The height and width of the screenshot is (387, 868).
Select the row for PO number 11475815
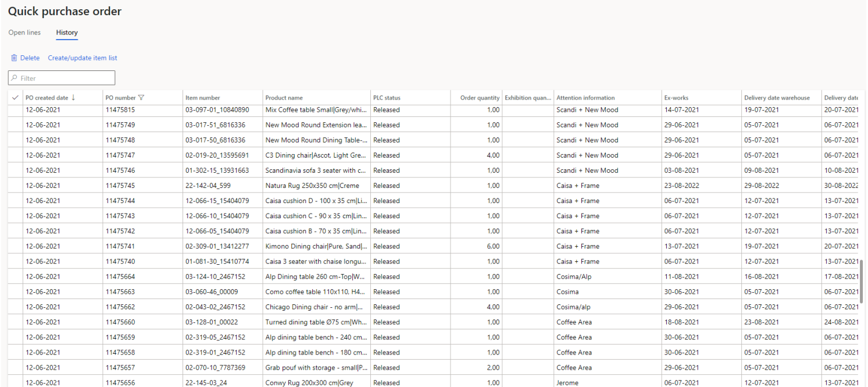pyautogui.click(x=15, y=110)
